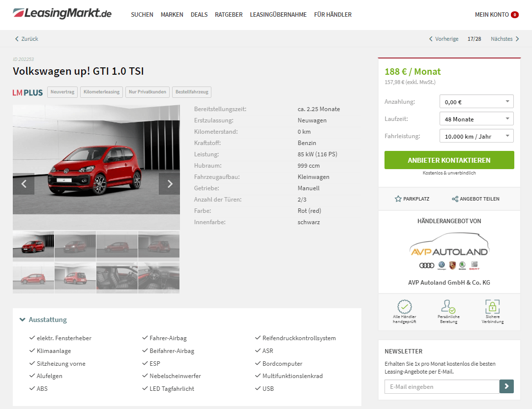Click the 'Multifunktionslenkrad' equipment item
The image size is (532, 409).
point(293,376)
